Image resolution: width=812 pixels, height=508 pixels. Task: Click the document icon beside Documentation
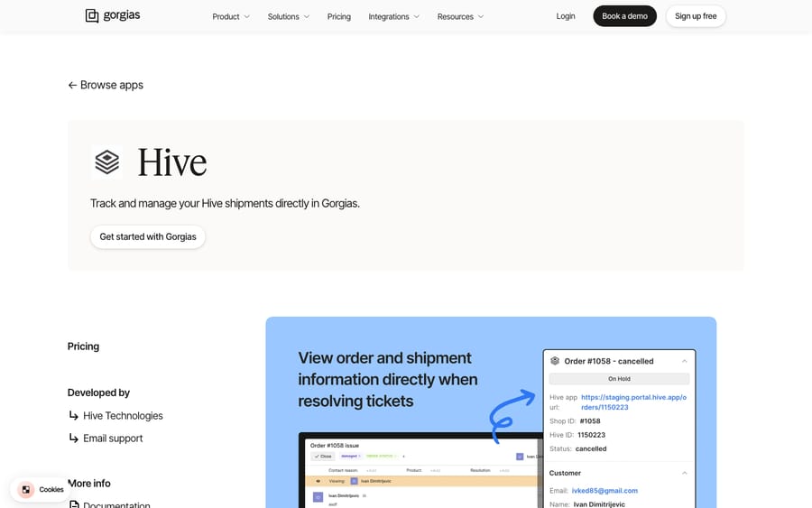tap(74, 504)
